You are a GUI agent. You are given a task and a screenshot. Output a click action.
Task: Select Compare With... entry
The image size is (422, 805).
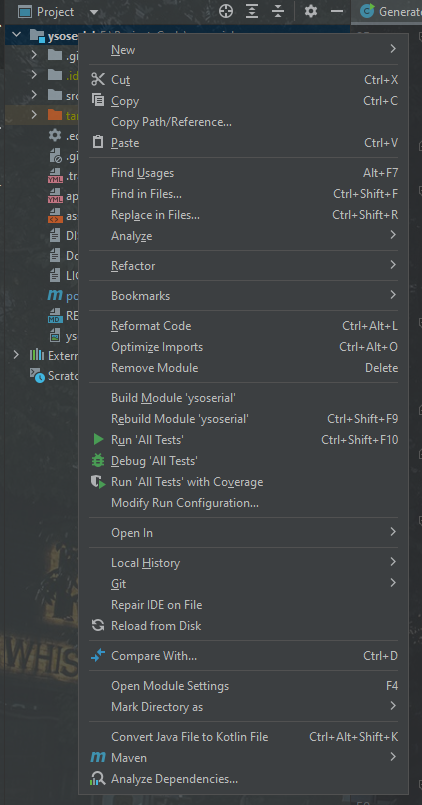pos(244,656)
